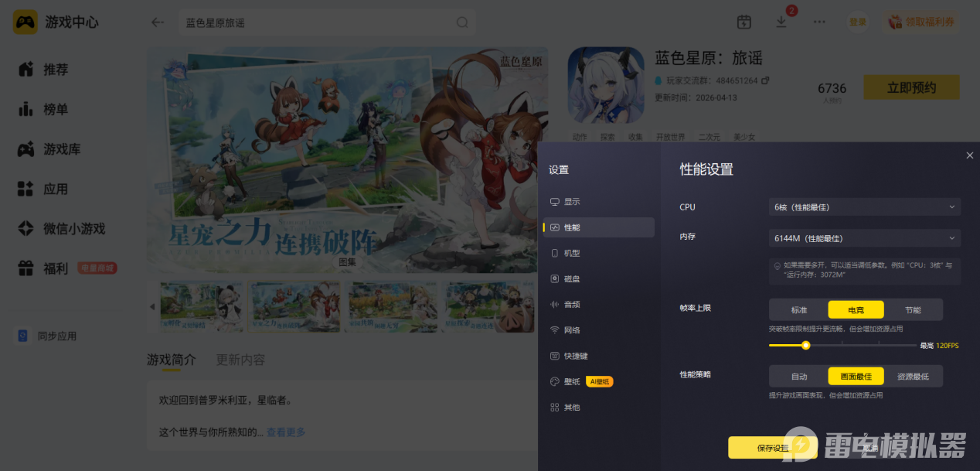Image resolution: width=980 pixels, height=471 pixels.
Task: Click the 收集 genre tag
Action: (635, 137)
